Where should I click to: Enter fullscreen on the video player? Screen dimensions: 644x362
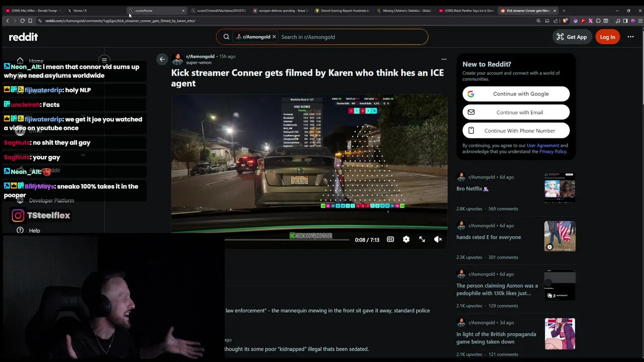pyautogui.click(x=422, y=239)
